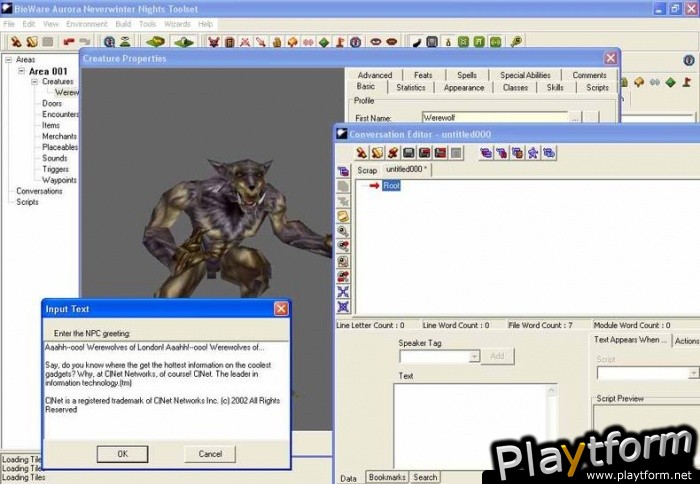Click the 'File Word Count : 7' status text
This screenshot has width=700, height=484.
tap(540, 325)
